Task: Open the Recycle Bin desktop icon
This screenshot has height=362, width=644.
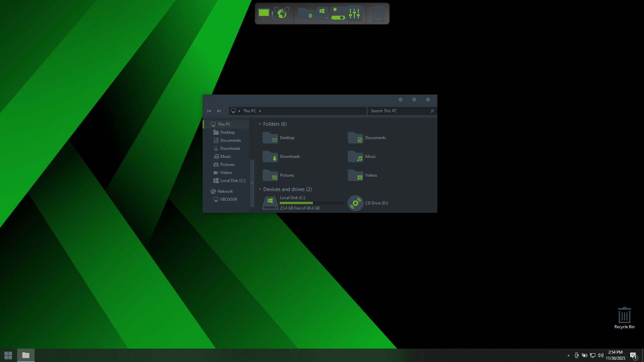Action: (x=624, y=317)
